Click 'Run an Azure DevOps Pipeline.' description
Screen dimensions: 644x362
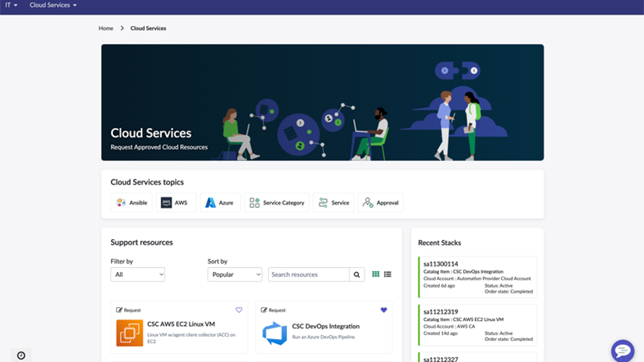click(324, 337)
